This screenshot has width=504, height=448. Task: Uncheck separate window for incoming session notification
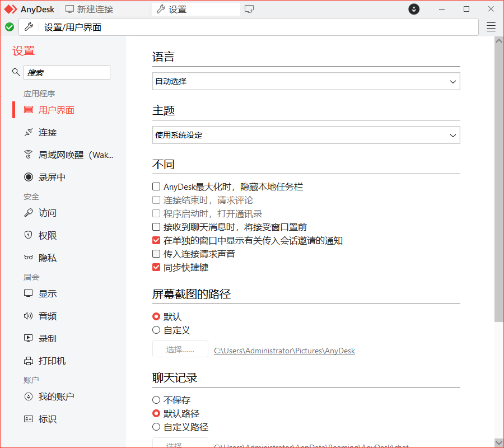(156, 240)
